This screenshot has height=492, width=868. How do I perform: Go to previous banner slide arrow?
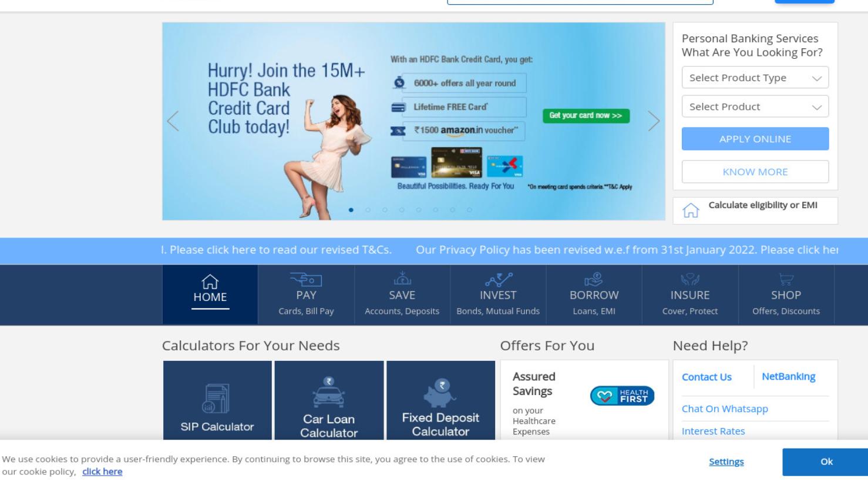coord(173,121)
